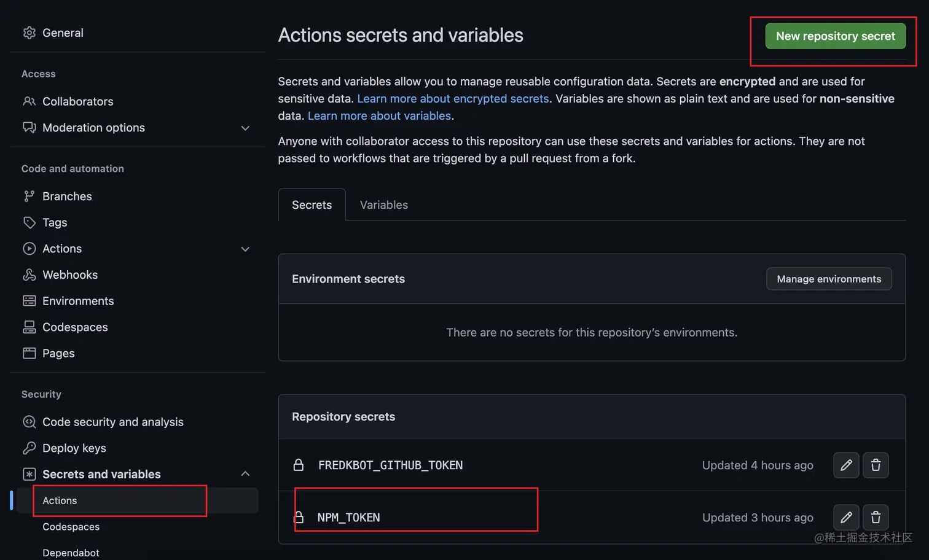
Task: Go to Code security and analysis settings
Action: click(x=113, y=422)
